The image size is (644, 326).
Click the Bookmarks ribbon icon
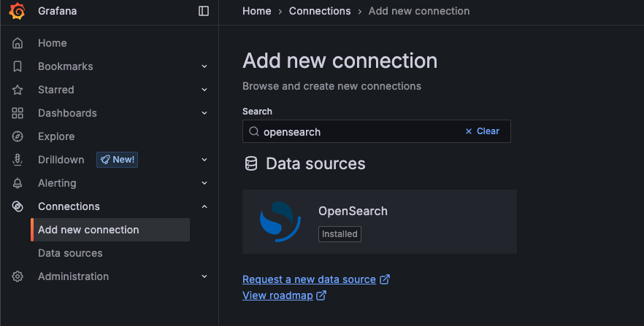coord(18,66)
